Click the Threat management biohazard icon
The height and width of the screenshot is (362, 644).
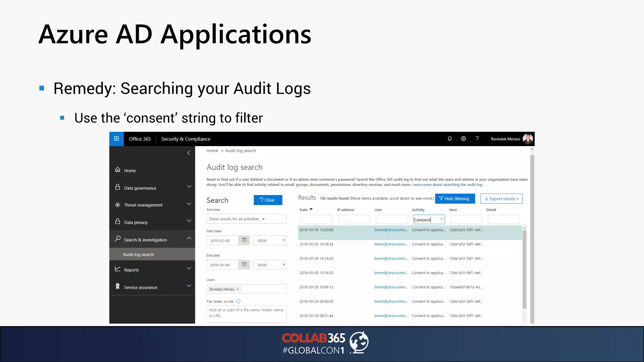point(118,205)
